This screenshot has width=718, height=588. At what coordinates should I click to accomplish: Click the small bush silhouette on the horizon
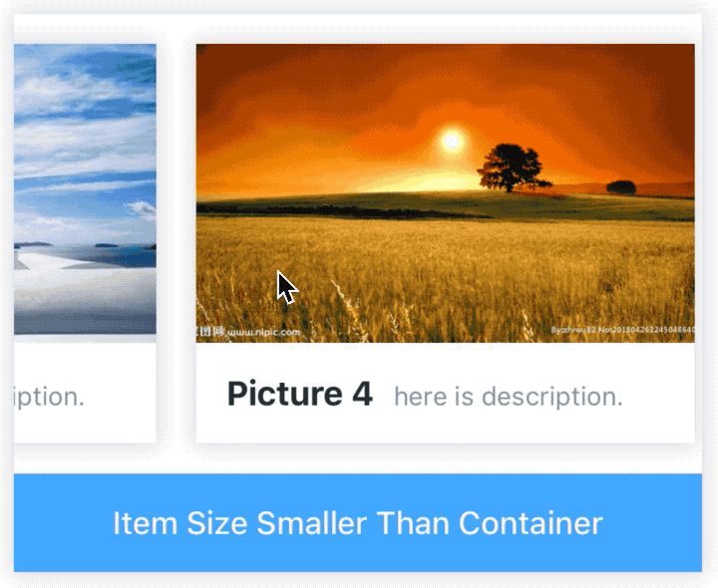[621, 187]
